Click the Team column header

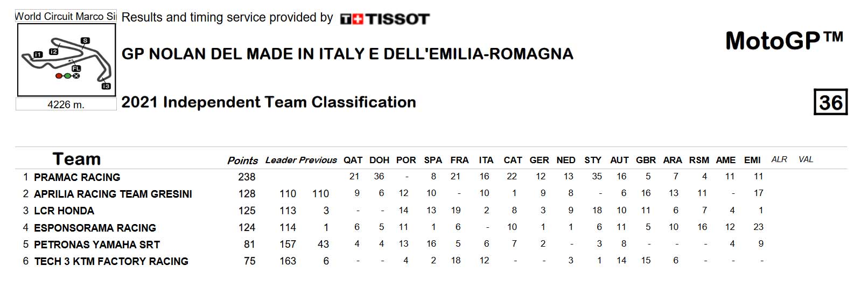point(76,159)
